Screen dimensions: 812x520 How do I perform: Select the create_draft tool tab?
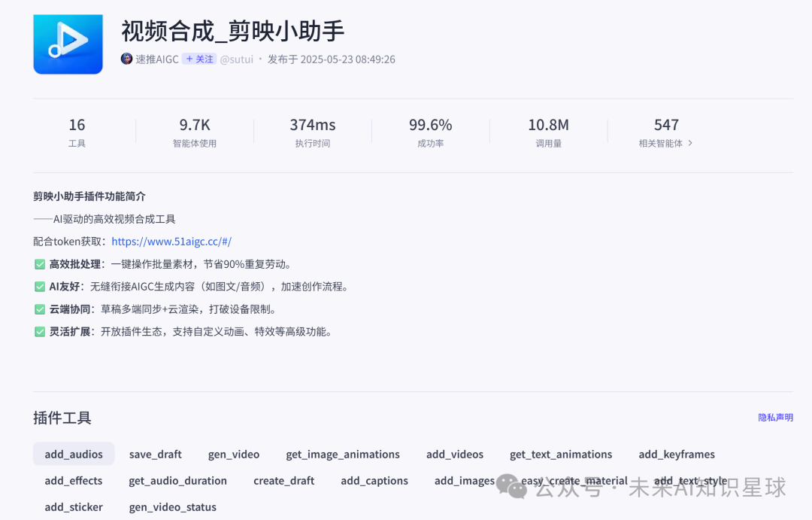(283, 481)
